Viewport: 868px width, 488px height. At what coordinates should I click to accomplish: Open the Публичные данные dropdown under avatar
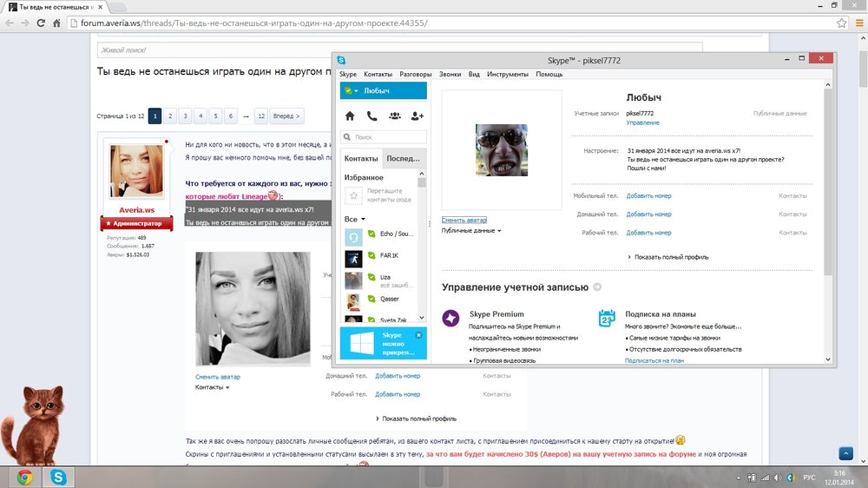click(x=471, y=231)
